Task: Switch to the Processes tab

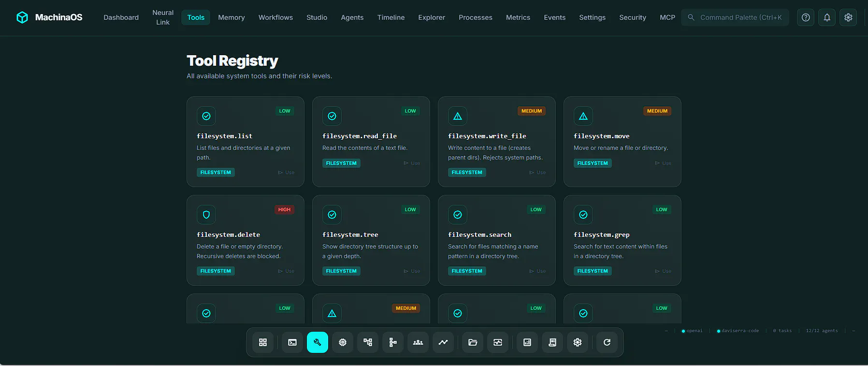Action: [476, 17]
